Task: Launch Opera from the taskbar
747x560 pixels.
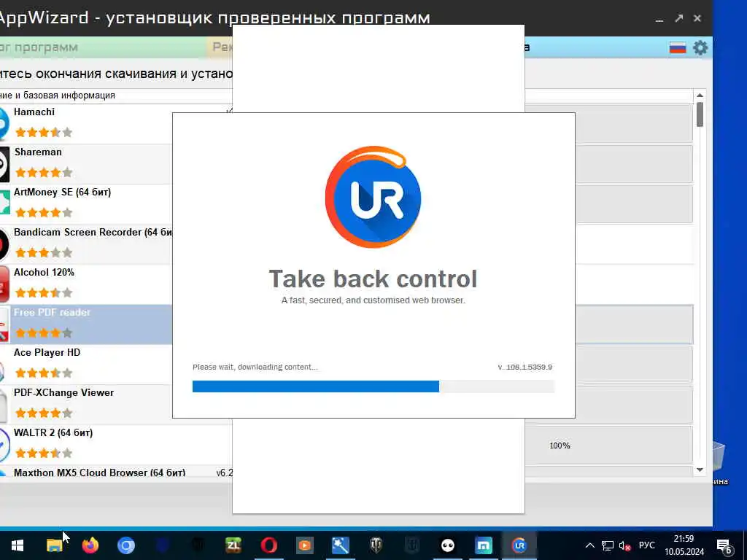Action: pyautogui.click(x=268, y=545)
